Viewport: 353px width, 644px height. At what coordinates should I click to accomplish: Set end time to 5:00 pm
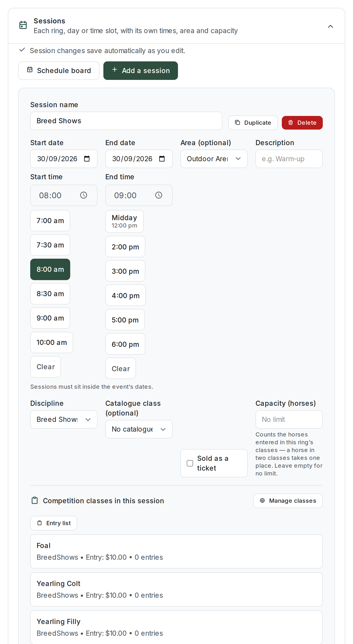[125, 320]
